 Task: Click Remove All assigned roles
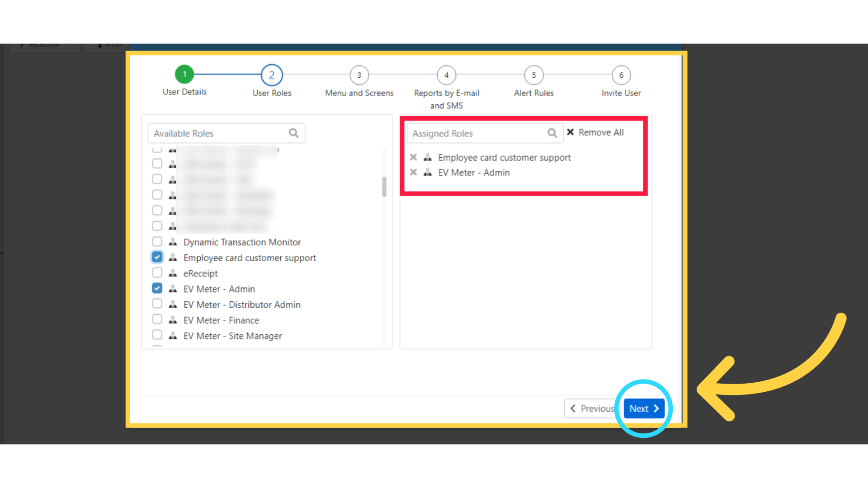[x=595, y=132]
